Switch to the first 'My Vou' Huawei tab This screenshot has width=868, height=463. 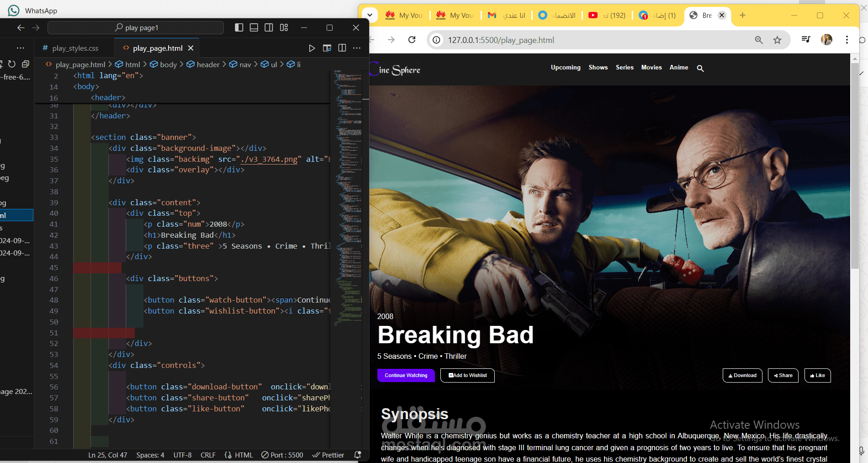(404, 16)
